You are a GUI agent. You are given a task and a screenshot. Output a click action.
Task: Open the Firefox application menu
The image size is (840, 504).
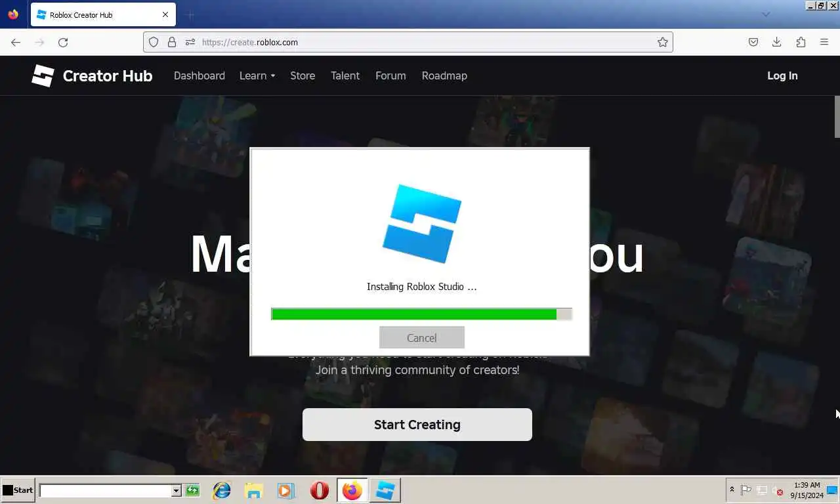tap(824, 42)
